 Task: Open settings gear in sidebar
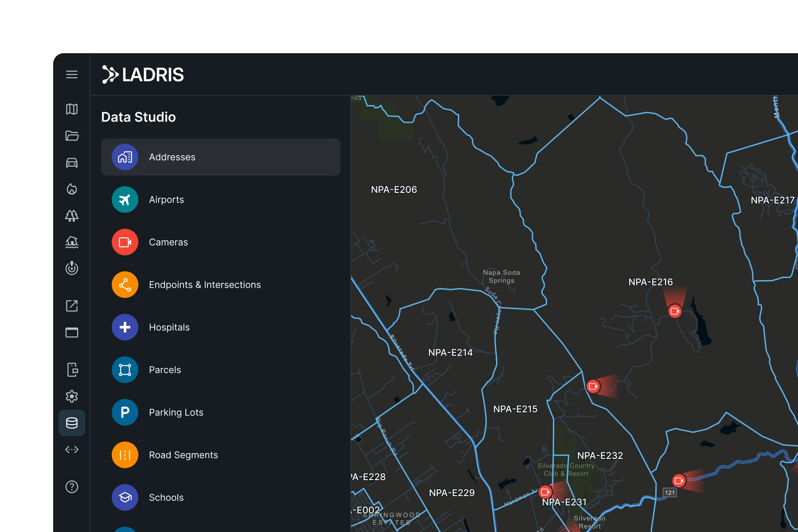click(x=72, y=396)
